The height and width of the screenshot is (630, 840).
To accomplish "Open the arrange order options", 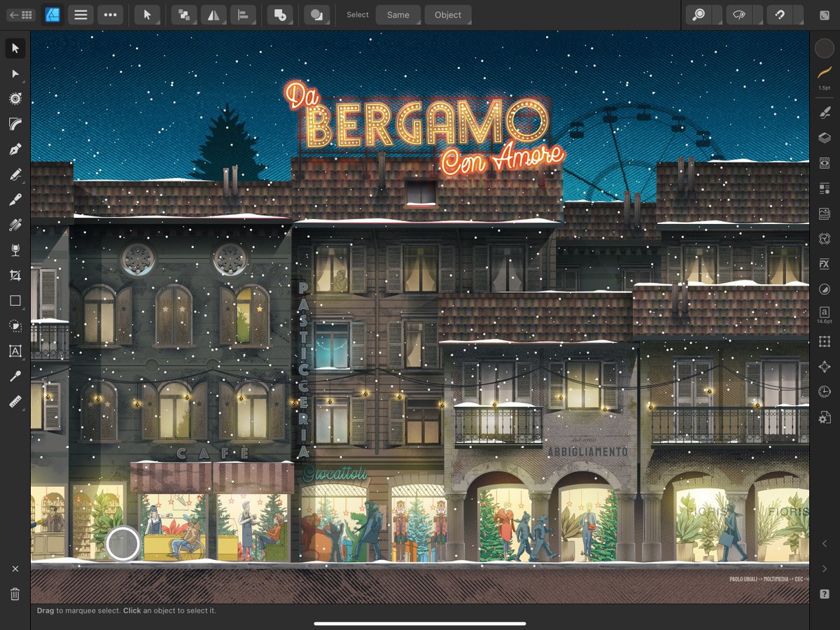I will point(183,15).
